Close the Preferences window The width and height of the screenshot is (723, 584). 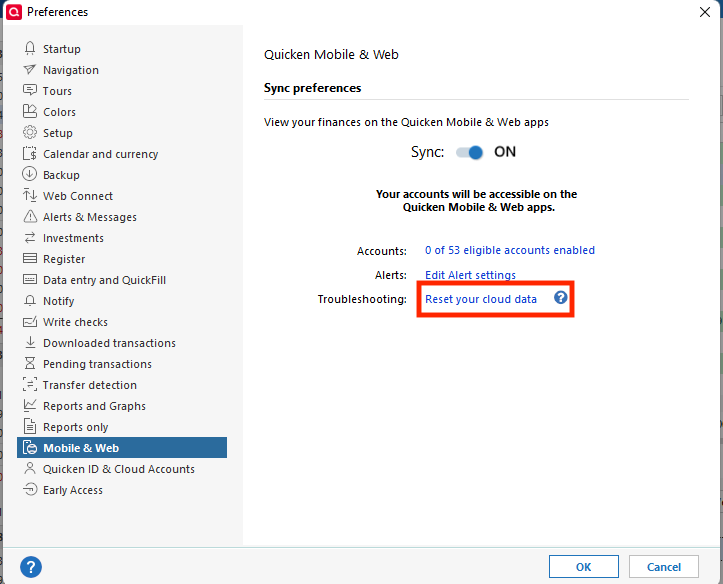[705, 12]
